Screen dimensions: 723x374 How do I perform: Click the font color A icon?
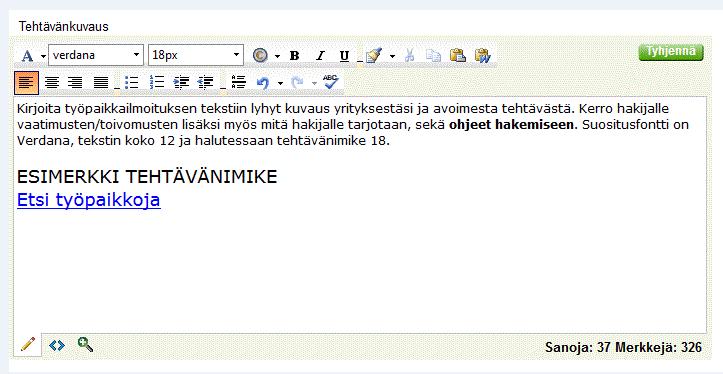pyautogui.click(x=27, y=56)
